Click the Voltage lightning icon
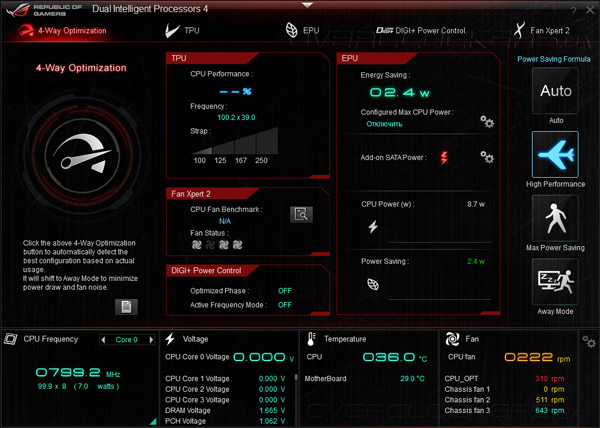This screenshot has height=428, width=600. click(170, 339)
